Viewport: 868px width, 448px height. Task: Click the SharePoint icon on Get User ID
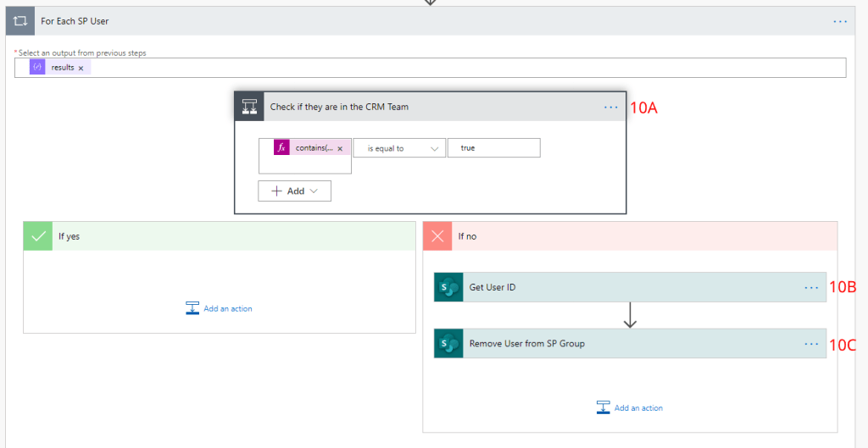click(448, 287)
